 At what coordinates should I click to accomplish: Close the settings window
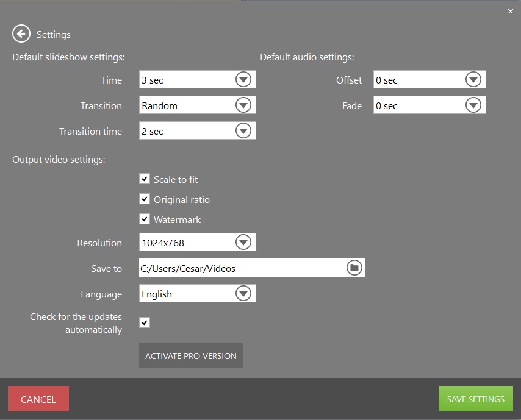511,11
